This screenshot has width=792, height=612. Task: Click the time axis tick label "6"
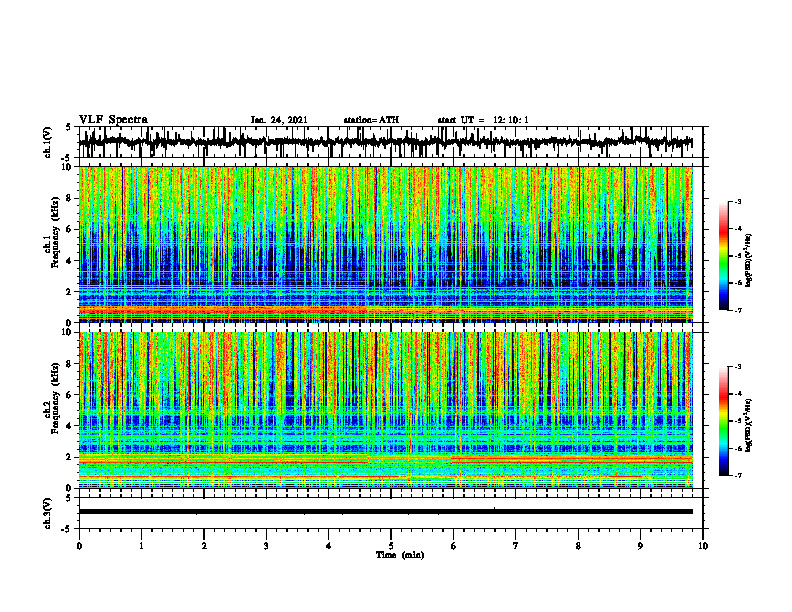click(x=454, y=546)
